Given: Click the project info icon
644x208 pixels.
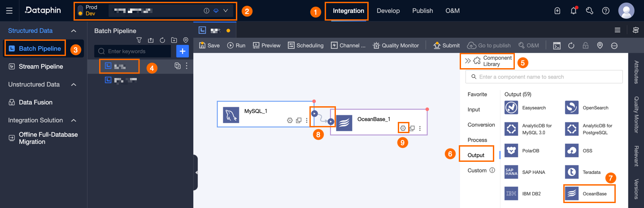Looking at the screenshot, I should [206, 11].
